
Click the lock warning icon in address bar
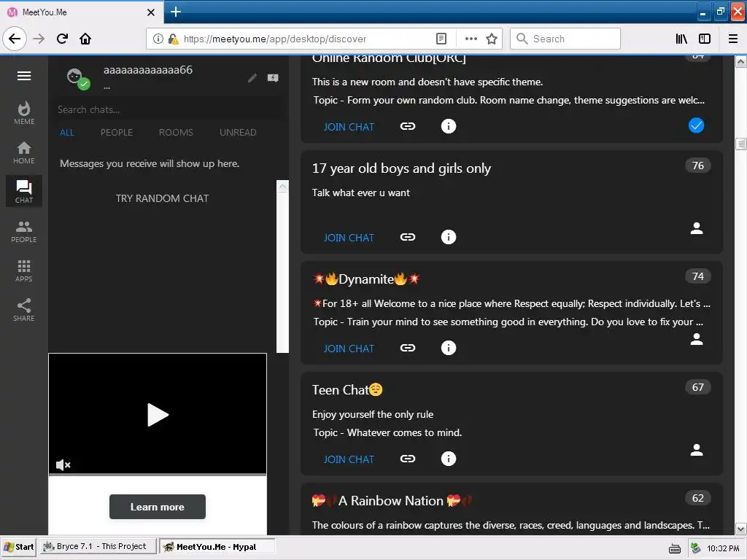173,39
